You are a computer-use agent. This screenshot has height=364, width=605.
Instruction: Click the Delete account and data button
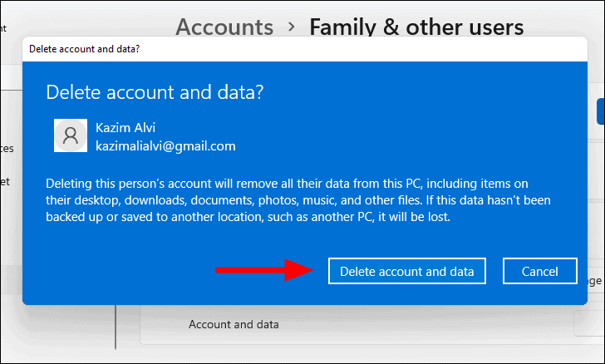coord(406,271)
